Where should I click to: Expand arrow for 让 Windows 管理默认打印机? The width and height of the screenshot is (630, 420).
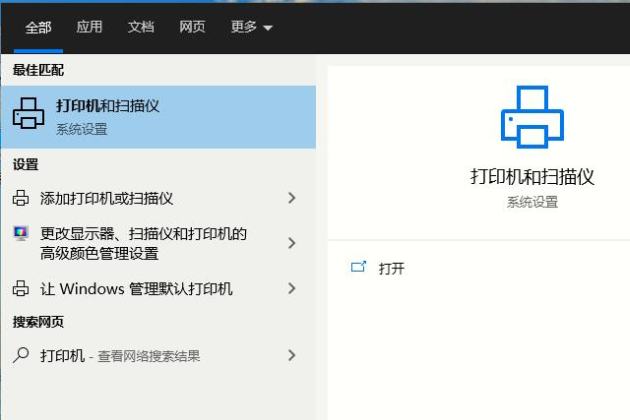click(292, 288)
